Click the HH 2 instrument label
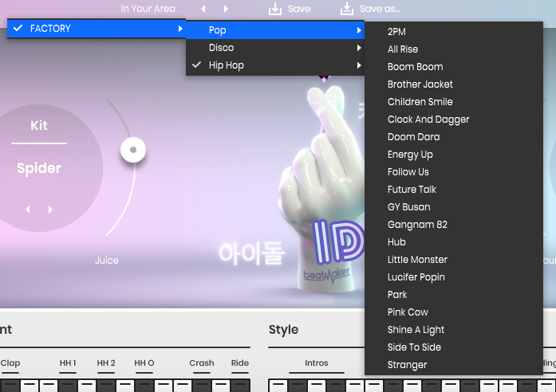The height and width of the screenshot is (392, 556). coord(106,363)
